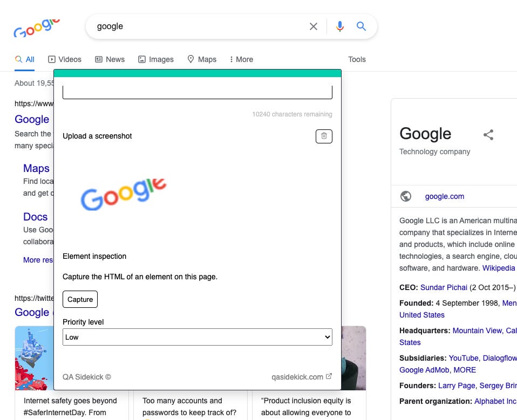
Task: Open the google.com link in knowledge panel
Action: pyautogui.click(x=445, y=196)
